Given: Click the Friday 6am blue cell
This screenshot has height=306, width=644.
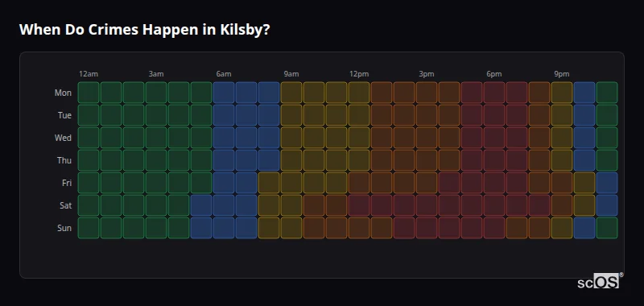Looking at the screenshot, I should pos(224,183).
